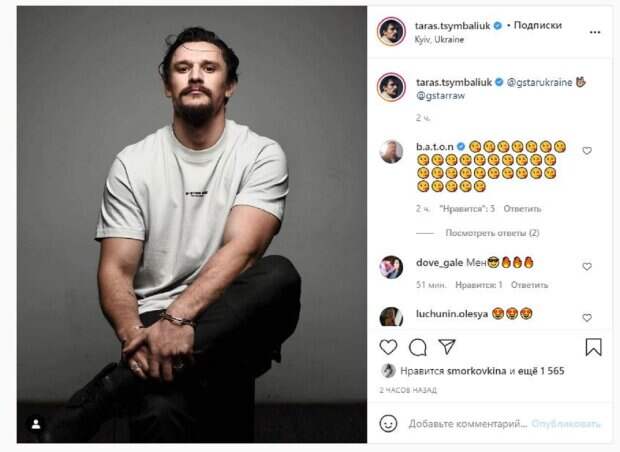620x452 pixels.
Task: Save the post with the bookmark icon
Action: [593, 347]
